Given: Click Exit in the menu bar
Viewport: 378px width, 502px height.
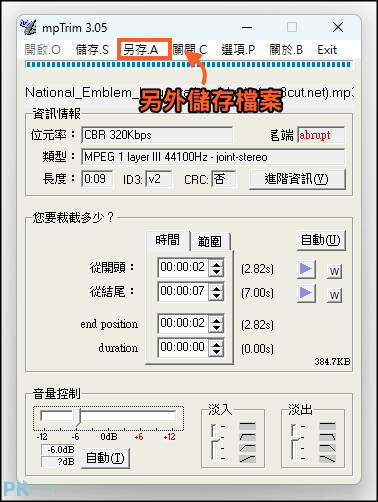Looking at the screenshot, I should pos(327,50).
